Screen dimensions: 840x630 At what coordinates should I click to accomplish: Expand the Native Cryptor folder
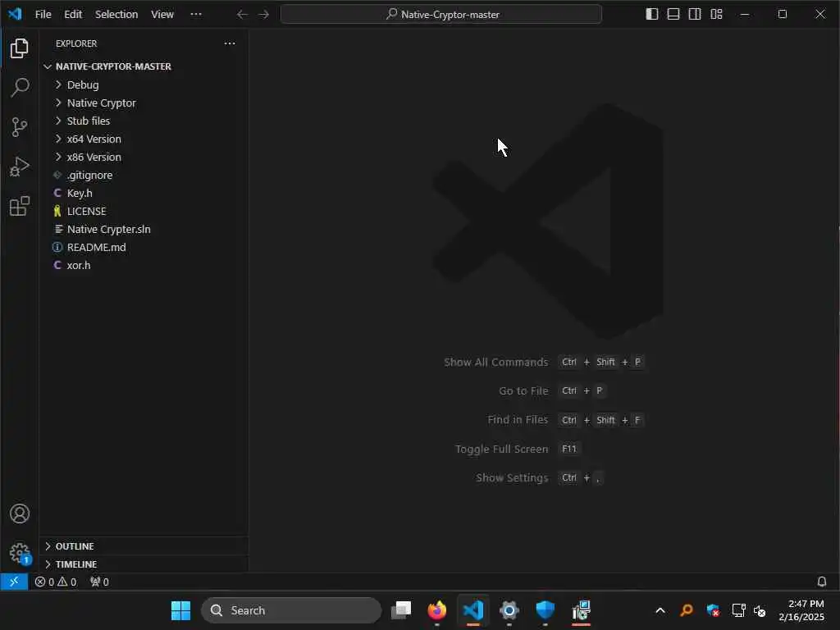pos(144,103)
